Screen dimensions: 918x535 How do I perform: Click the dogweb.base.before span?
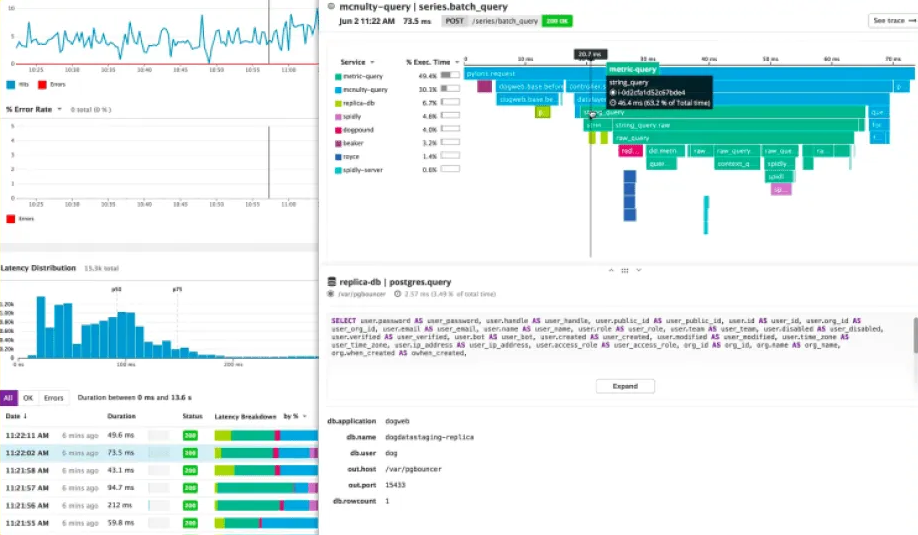click(x=530, y=87)
